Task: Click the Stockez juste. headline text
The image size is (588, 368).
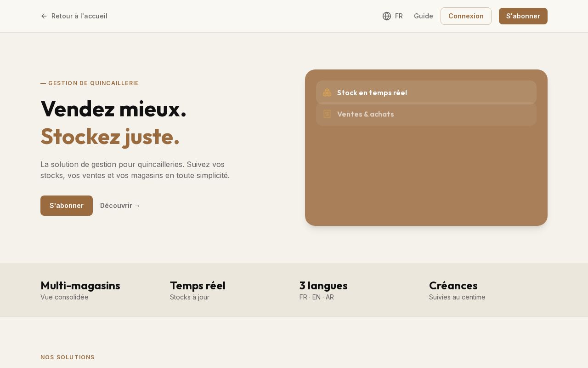Action: pyautogui.click(x=110, y=136)
